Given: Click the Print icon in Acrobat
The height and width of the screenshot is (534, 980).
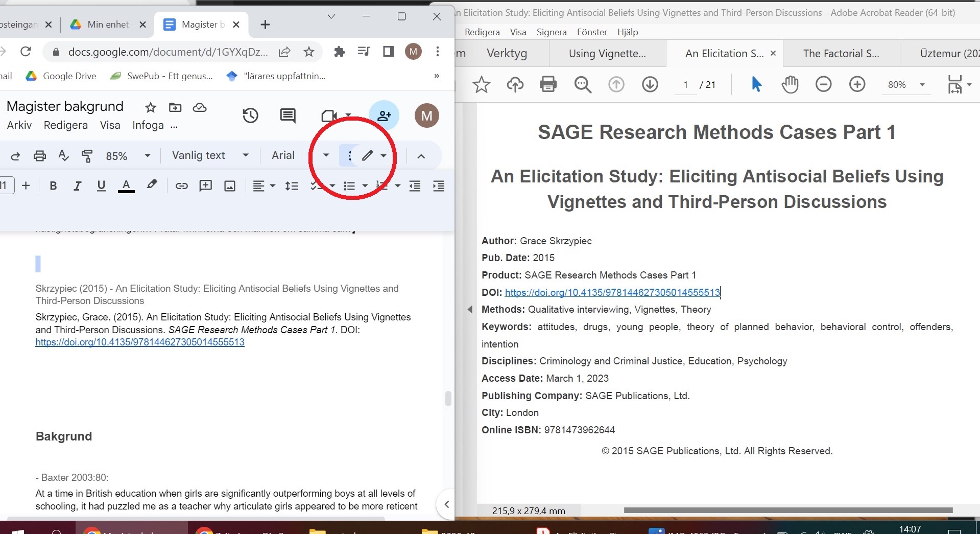Looking at the screenshot, I should (548, 84).
